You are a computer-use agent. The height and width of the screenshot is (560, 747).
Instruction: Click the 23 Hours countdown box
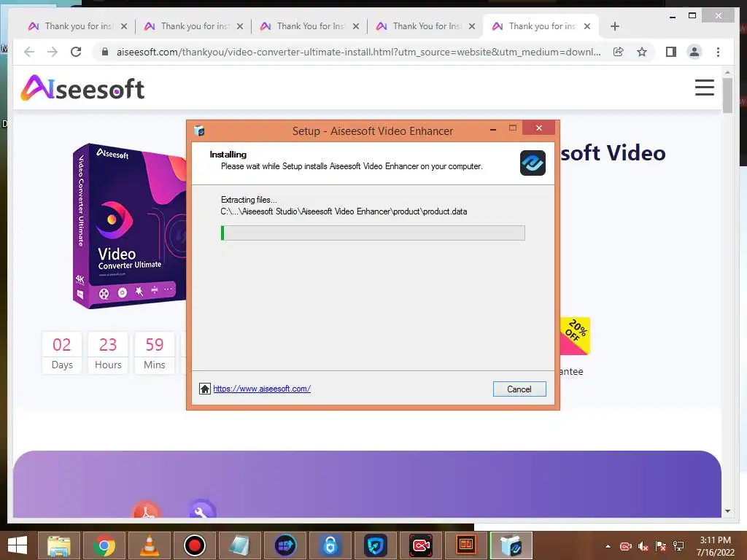[x=108, y=353]
